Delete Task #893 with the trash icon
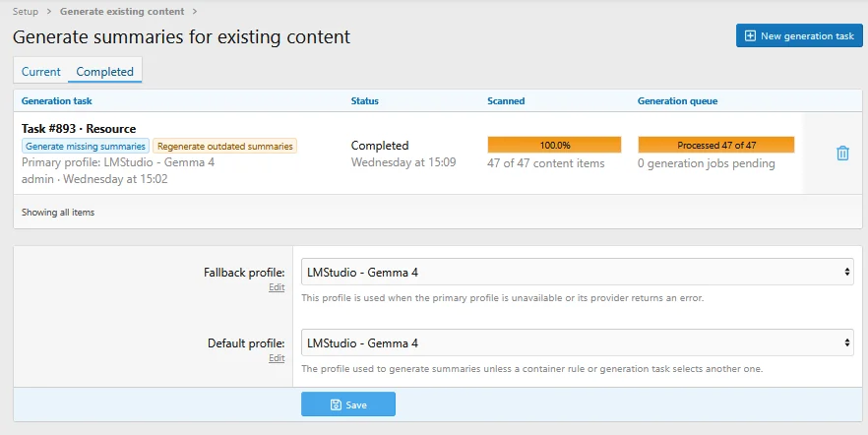This screenshot has width=868, height=435. click(x=842, y=154)
